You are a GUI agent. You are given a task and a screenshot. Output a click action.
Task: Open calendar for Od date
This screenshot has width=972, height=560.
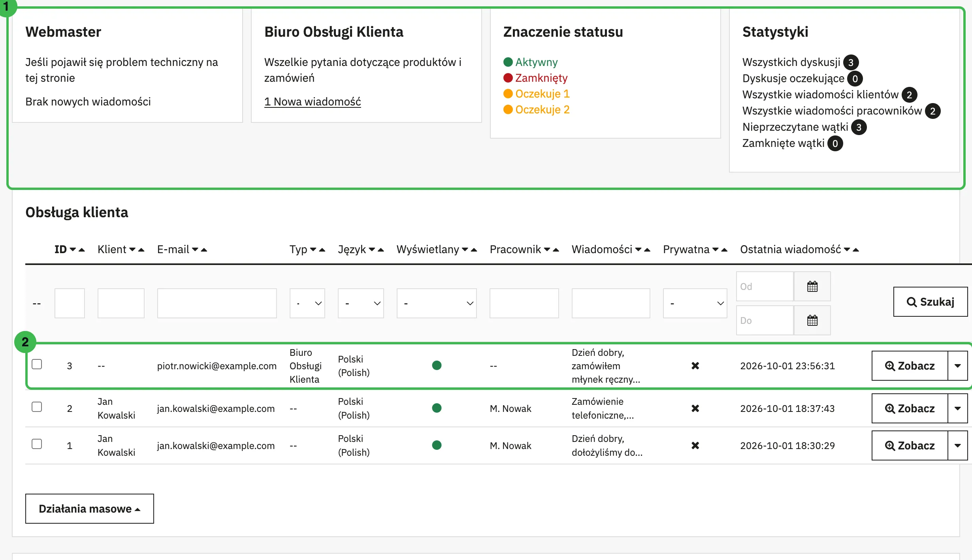(x=812, y=286)
